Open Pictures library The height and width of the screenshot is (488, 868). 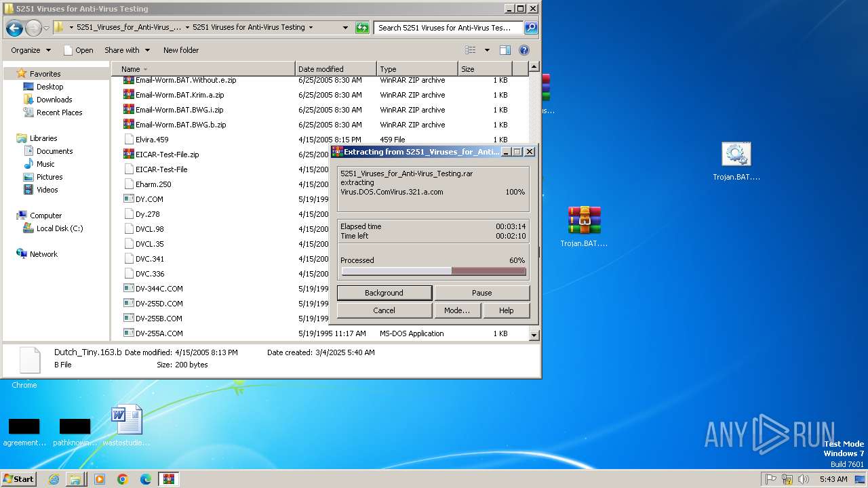tap(50, 177)
